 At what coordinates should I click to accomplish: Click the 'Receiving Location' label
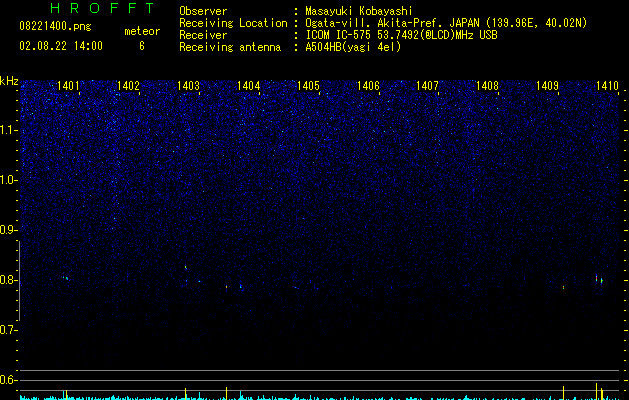coord(233,23)
